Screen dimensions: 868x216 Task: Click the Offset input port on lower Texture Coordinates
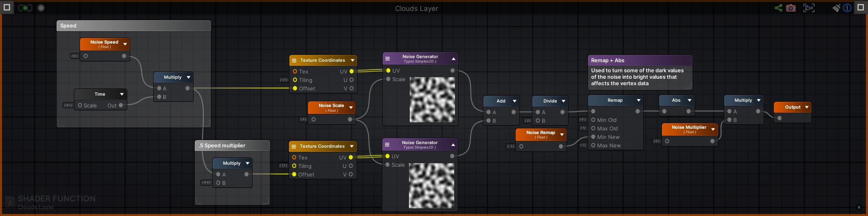tap(294, 174)
